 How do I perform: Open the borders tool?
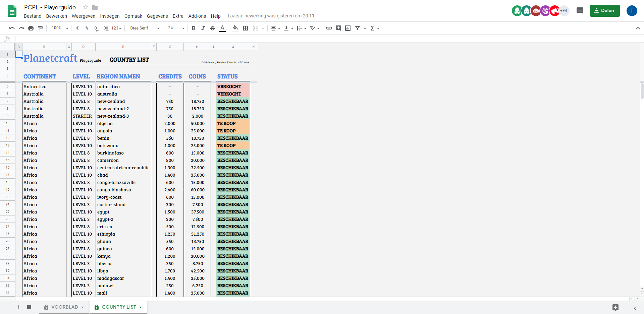(246, 28)
